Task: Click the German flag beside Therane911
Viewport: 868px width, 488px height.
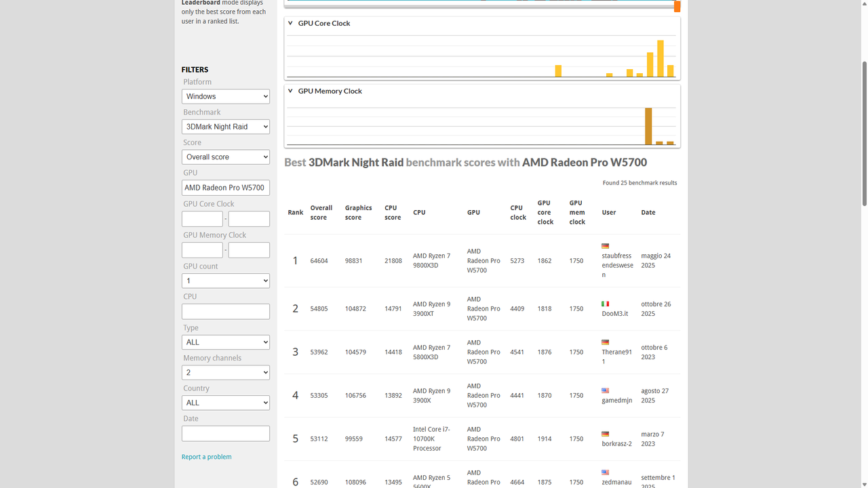Action: (x=605, y=342)
